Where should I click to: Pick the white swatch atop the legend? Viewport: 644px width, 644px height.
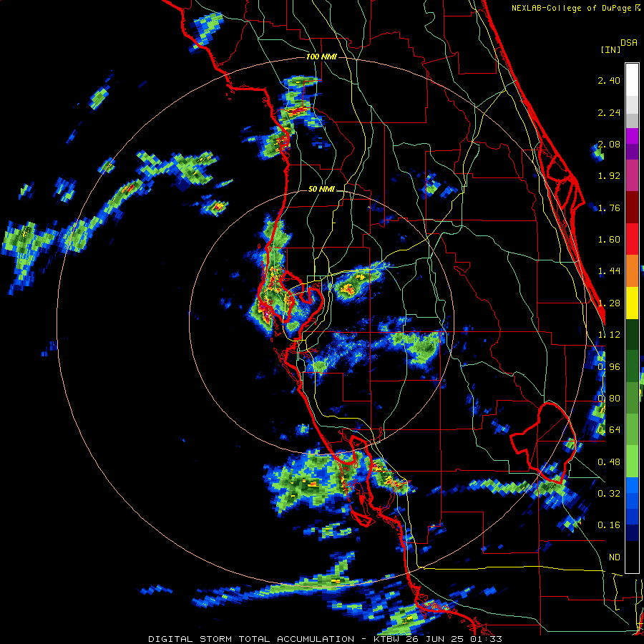(632, 79)
